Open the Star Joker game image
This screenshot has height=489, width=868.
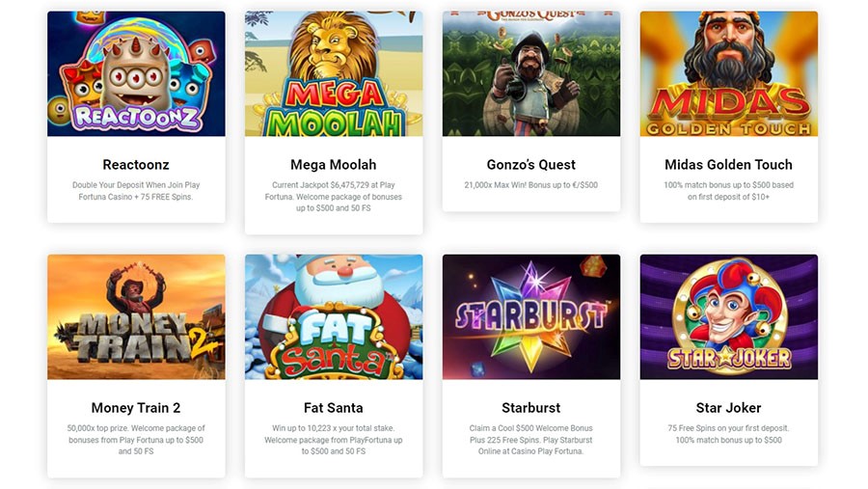(729, 316)
